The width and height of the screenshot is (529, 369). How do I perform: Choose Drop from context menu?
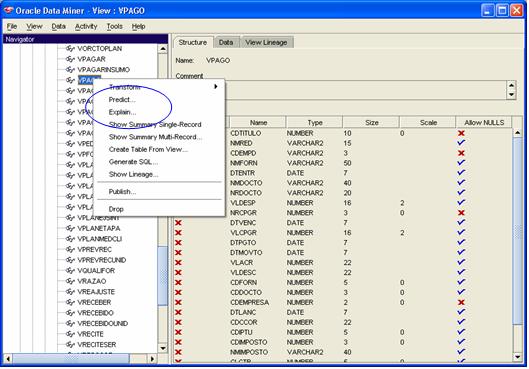116,209
